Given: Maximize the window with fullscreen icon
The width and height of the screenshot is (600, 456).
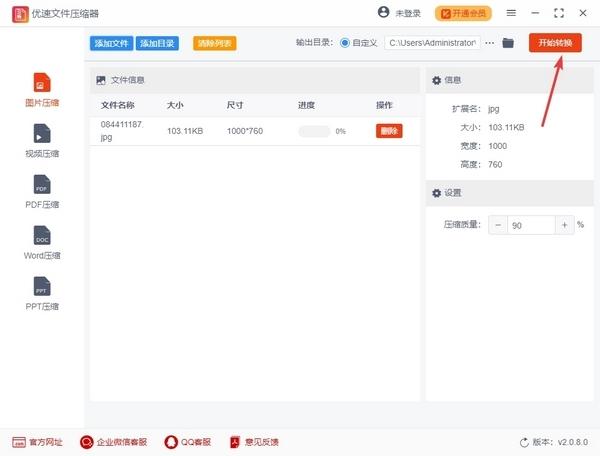Looking at the screenshot, I should click(x=559, y=13).
